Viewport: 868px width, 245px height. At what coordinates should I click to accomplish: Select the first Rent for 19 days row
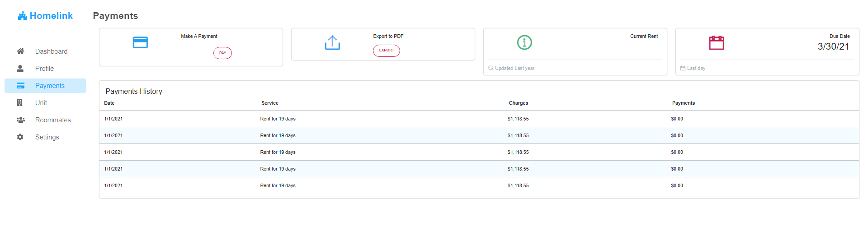click(x=278, y=119)
